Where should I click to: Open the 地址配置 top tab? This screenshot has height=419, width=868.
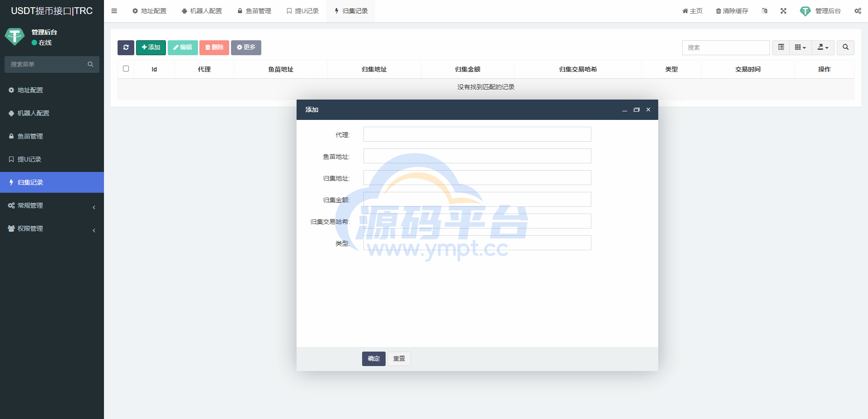click(149, 11)
